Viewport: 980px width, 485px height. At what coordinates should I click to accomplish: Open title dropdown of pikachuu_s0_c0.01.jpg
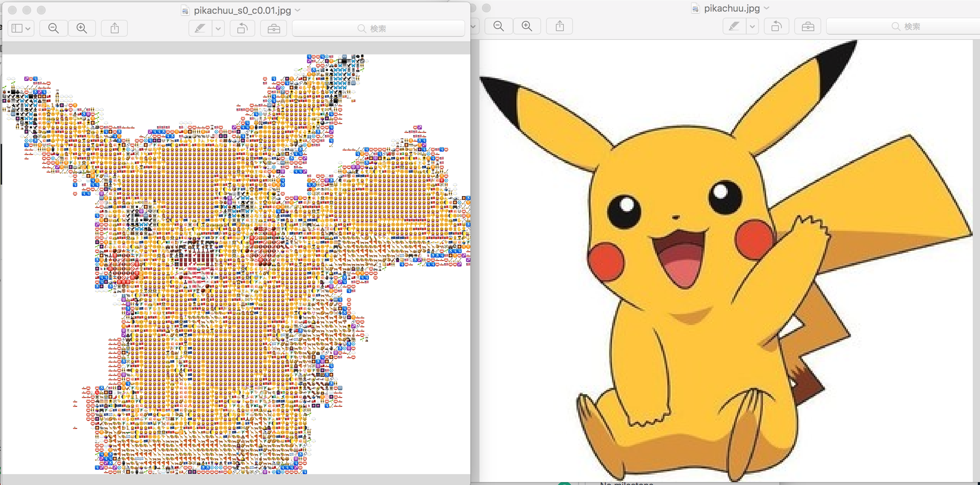298,10
